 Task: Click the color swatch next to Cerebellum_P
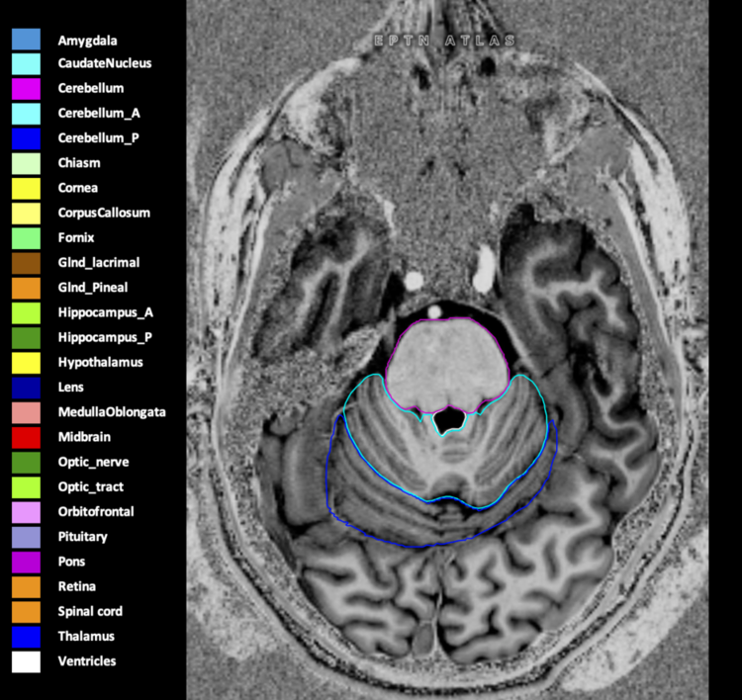coord(26,138)
